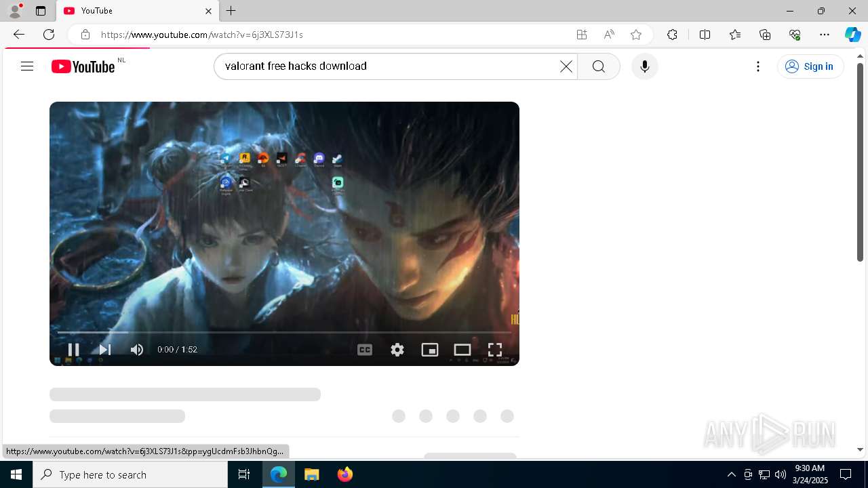
Task: Seek on the video progress bar
Action: 284,332
